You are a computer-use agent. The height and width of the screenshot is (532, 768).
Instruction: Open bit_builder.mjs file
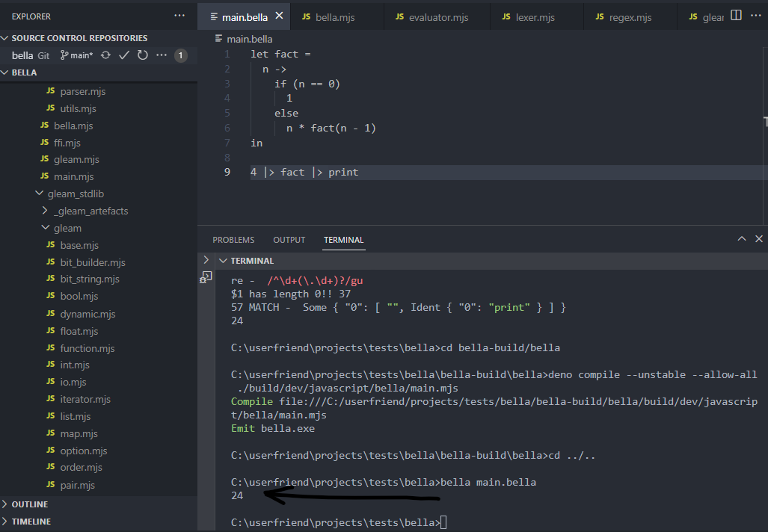93,262
